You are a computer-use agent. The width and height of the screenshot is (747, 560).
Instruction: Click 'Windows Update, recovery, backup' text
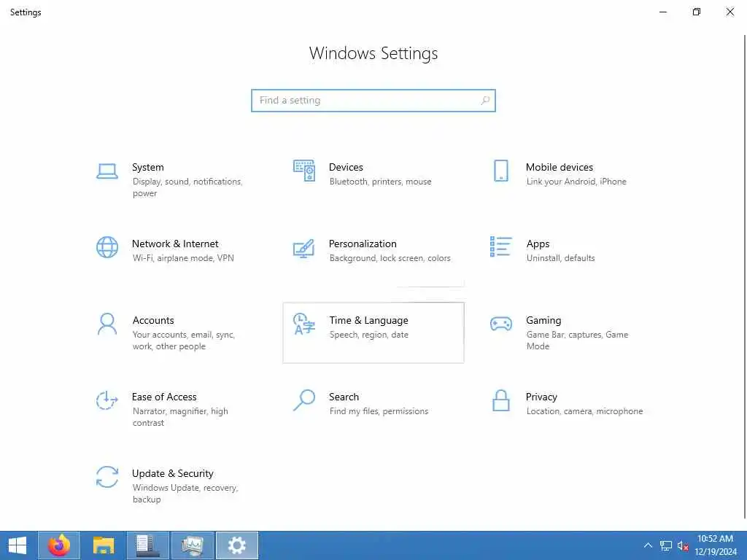[x=185, y=494]
